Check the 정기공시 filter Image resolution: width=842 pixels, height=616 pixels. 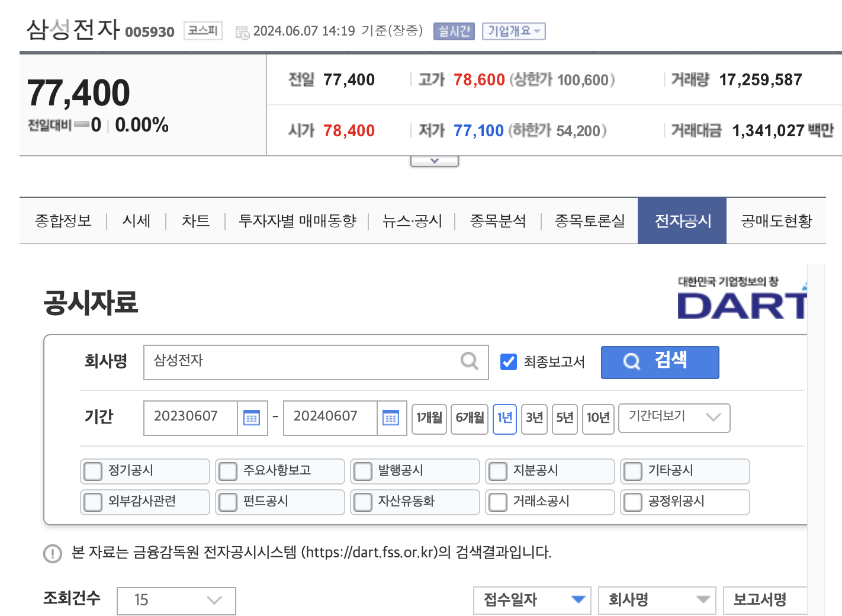[93, 471]
